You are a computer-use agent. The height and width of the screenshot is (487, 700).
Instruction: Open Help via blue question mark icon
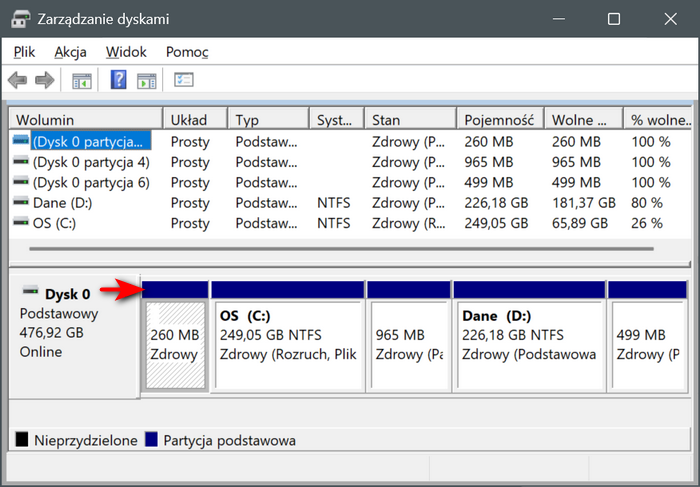[119, 80]
